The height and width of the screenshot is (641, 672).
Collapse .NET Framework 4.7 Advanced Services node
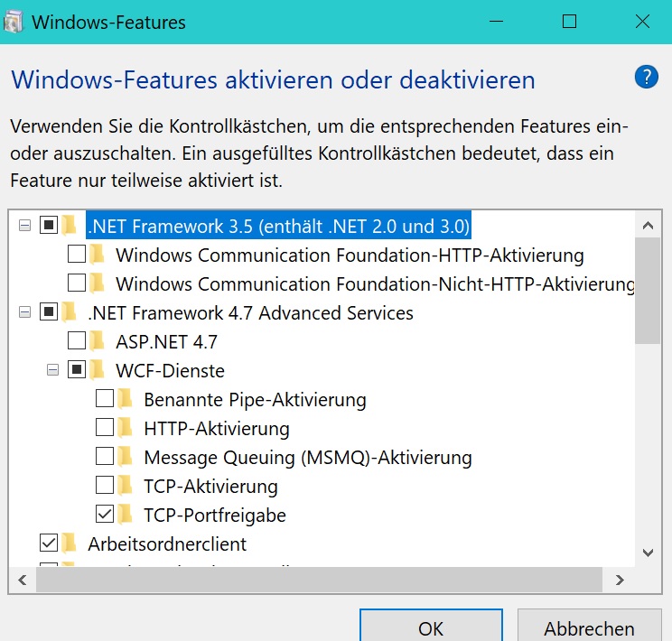25,312
